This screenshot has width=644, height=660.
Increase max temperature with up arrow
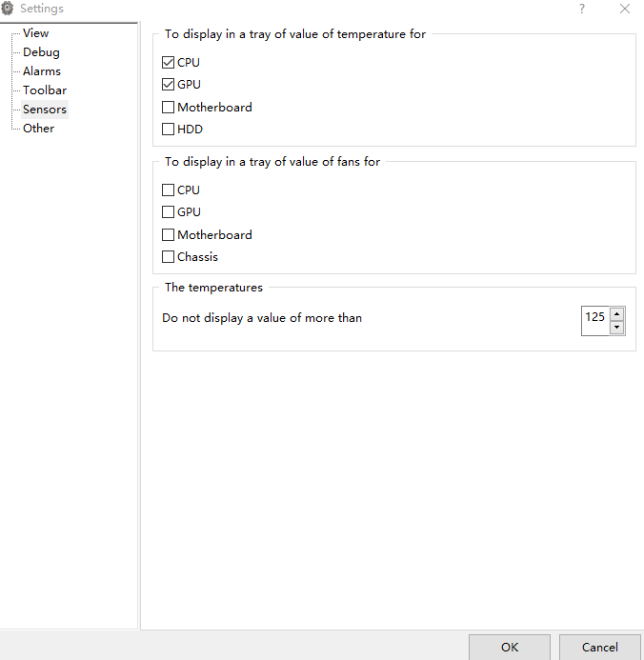click(616, 314)
